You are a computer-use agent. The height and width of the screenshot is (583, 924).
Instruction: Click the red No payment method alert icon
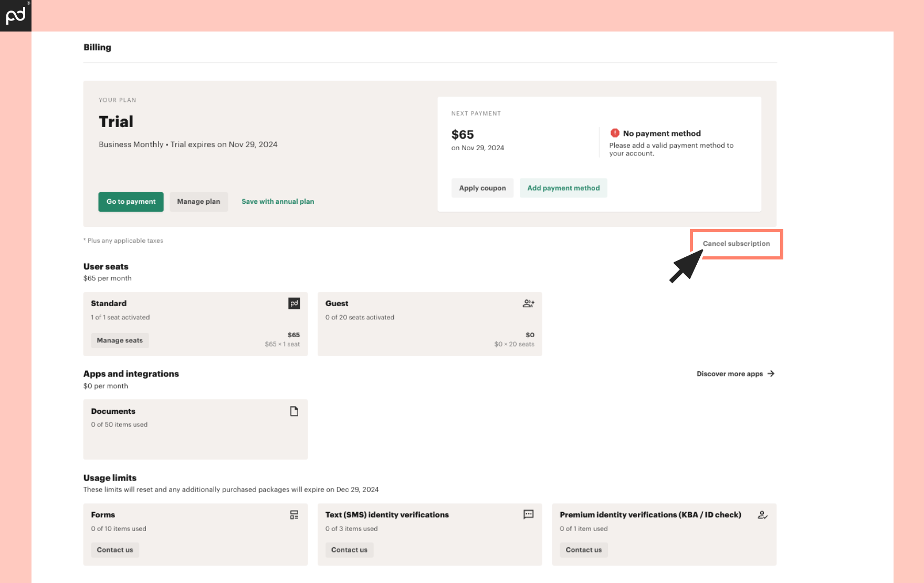pyautogui.click(x=615, y=133)
